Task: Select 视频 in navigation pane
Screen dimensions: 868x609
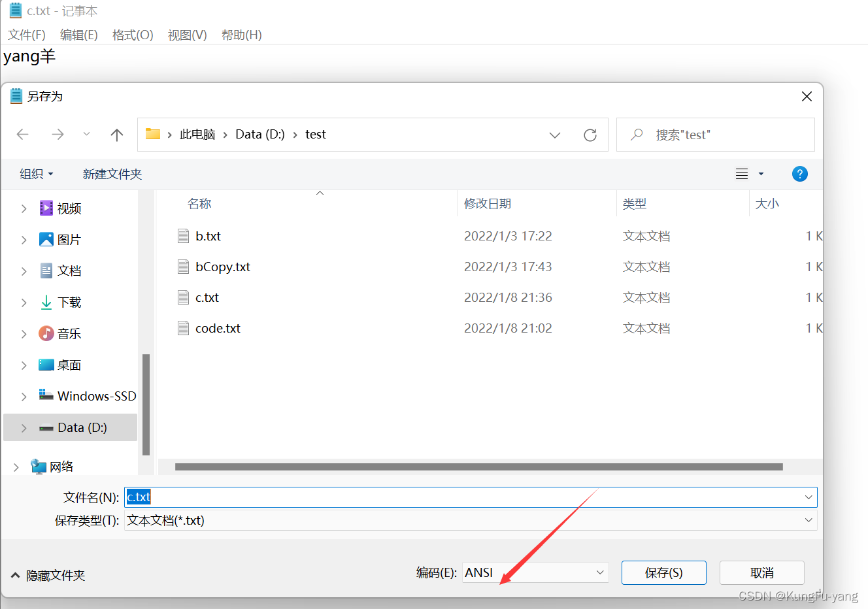Action: pyautogui.click(x=69, y=208)
